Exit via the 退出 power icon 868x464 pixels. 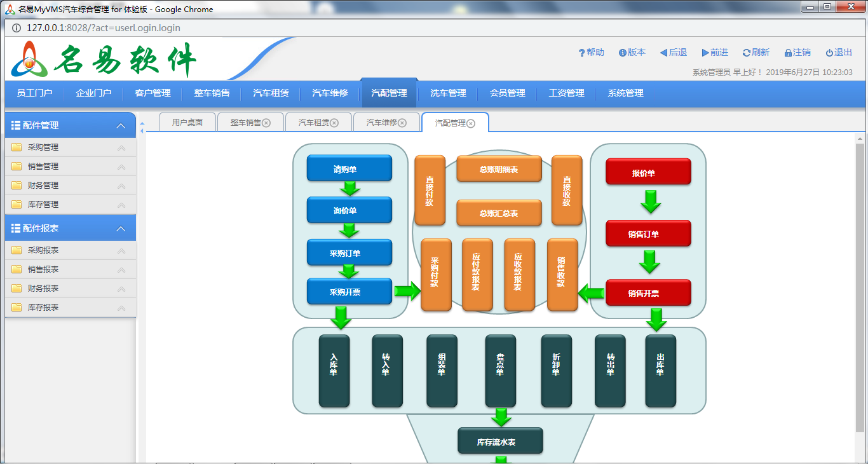(x=829, y=53)
